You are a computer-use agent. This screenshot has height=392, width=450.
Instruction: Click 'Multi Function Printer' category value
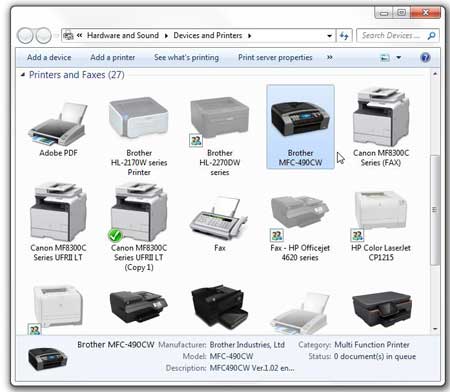[x=372, y=345]
